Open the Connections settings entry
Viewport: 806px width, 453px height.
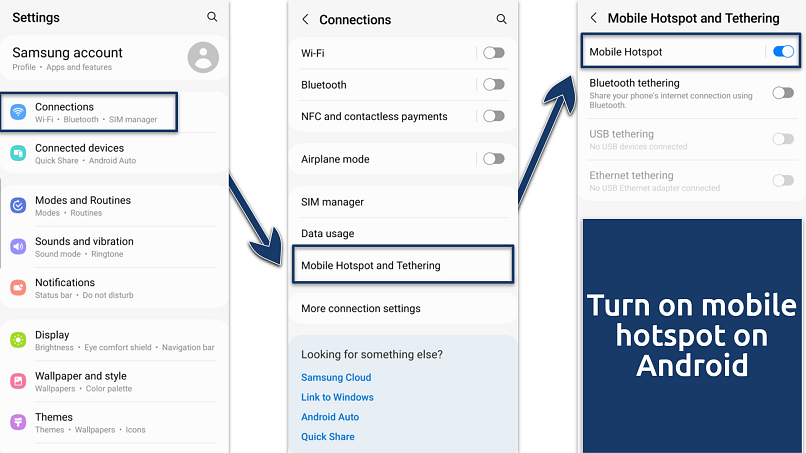click(x=89, y=112)
